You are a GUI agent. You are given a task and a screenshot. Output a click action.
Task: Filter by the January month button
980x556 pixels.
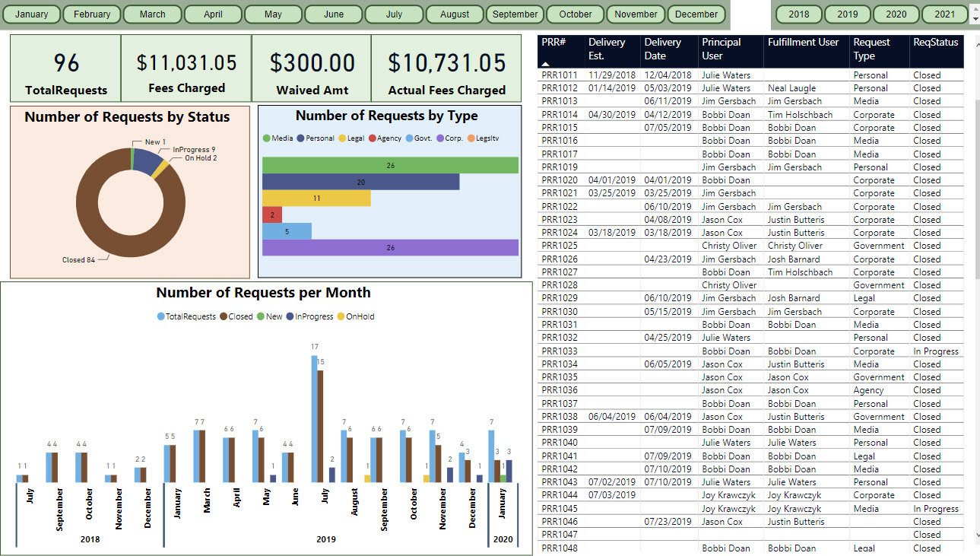click(x=32, y=14)
